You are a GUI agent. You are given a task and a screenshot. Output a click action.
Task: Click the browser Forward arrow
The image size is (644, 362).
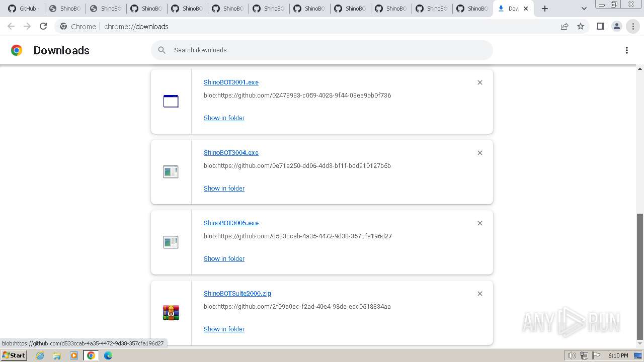click(x=27, y=26)
